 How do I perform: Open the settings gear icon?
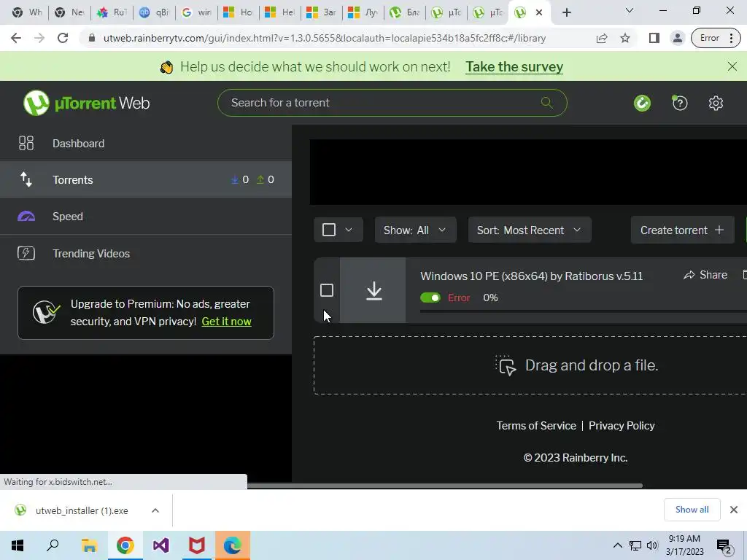(716, 103)
